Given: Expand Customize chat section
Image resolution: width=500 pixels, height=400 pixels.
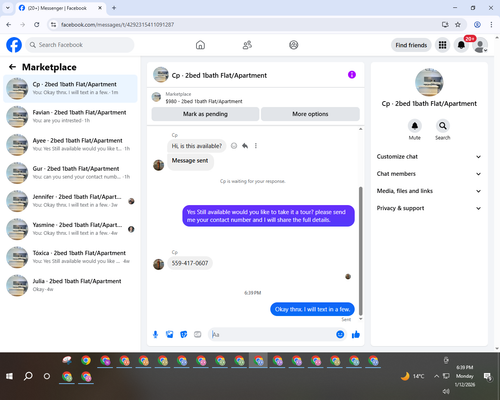Looking at the screenshot, I should (429, 157).
